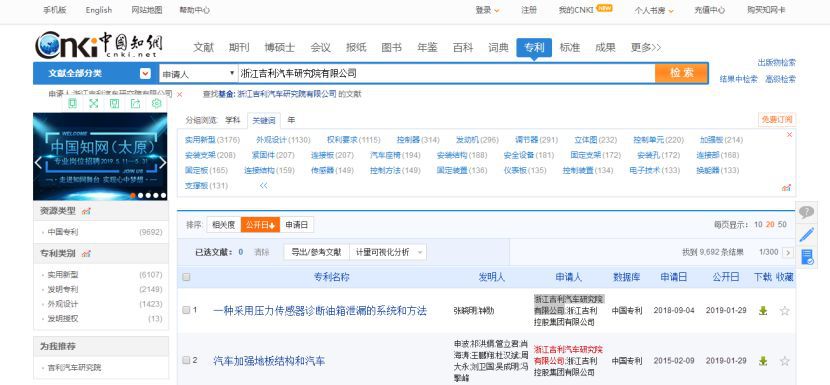830x385 pixels.
Task: Click the first green floating toolbar icon
Action: click(x=73, y=104)
